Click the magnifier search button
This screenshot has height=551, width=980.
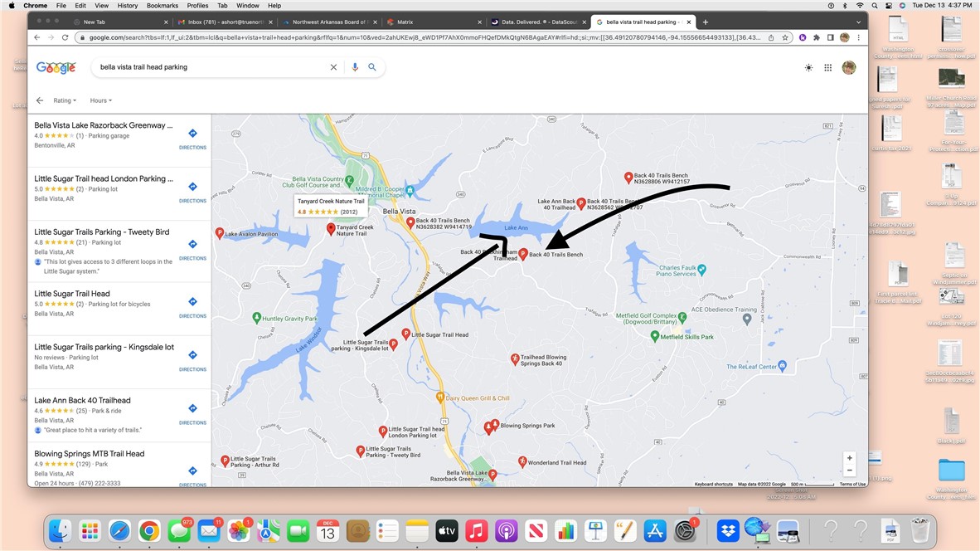[x=372, y=67]
